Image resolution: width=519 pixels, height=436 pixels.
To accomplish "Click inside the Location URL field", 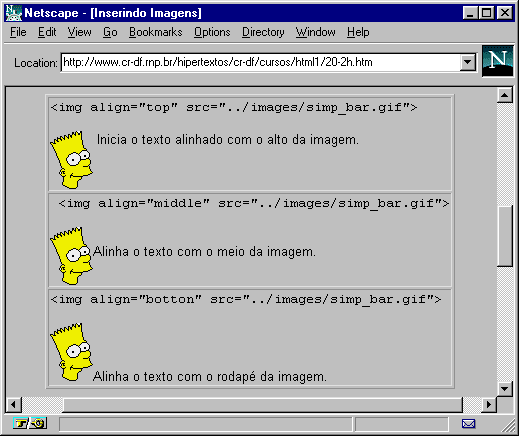I will (260, 62).
